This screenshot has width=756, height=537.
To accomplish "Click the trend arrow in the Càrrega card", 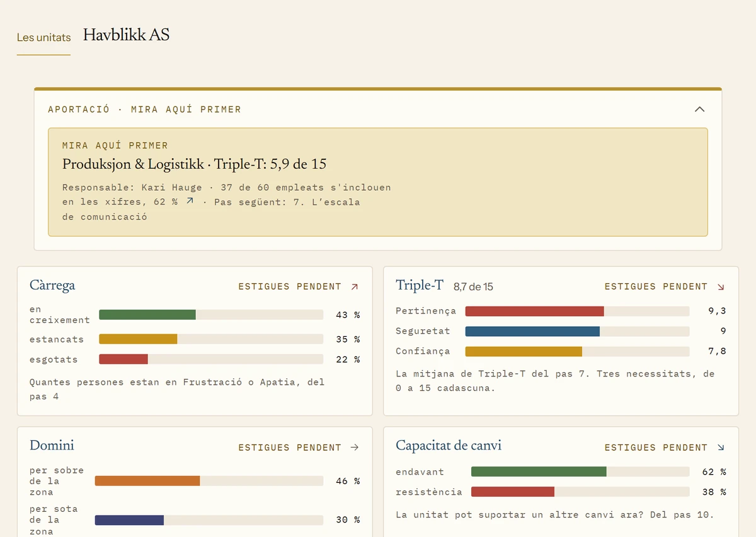I will [355, 286].
